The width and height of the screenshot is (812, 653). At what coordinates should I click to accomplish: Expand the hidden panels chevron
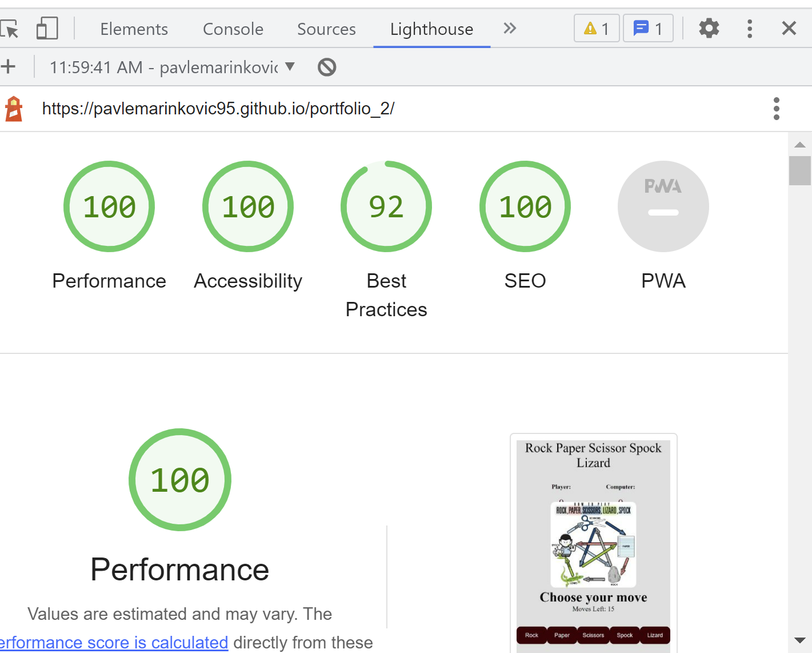tap(510, 28)
